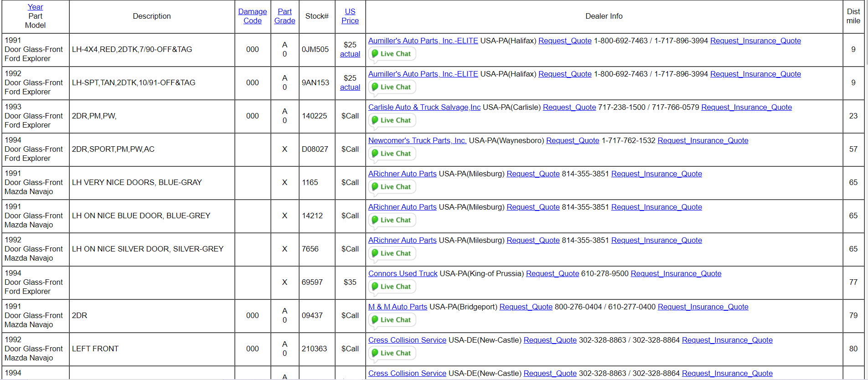
Task: Request a quote for stock 210363
Action: pos(550,340)
